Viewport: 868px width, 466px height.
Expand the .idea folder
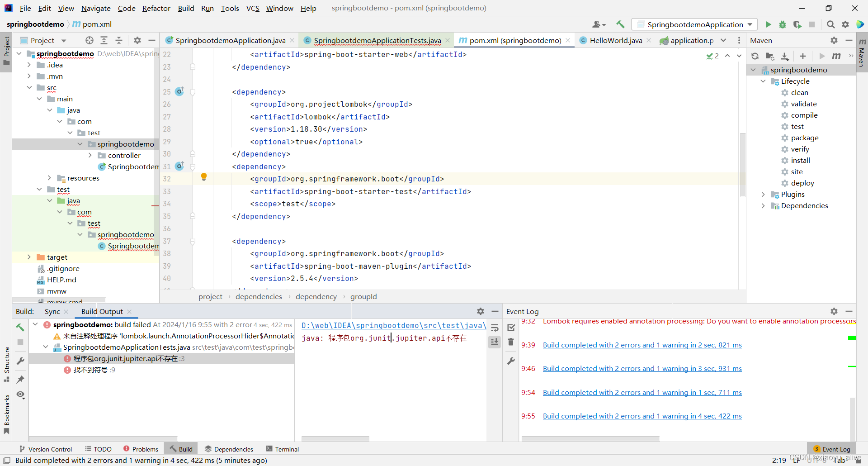point(29,65)
